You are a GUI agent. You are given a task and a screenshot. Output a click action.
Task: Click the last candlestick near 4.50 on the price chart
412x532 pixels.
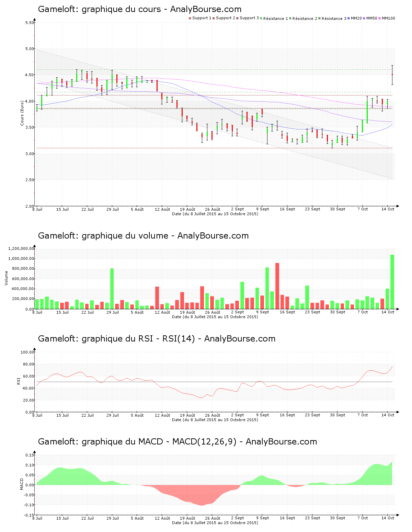[392, 75]
